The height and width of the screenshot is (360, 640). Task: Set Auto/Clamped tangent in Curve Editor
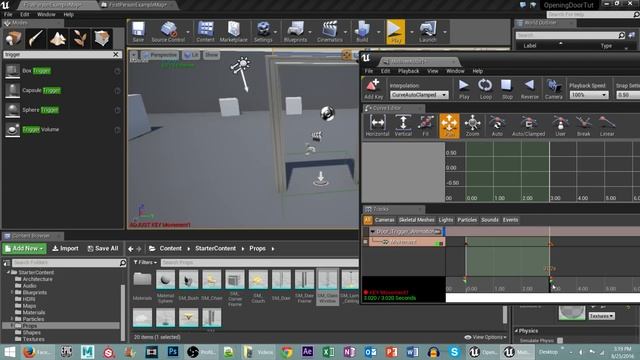click(528, 125)
